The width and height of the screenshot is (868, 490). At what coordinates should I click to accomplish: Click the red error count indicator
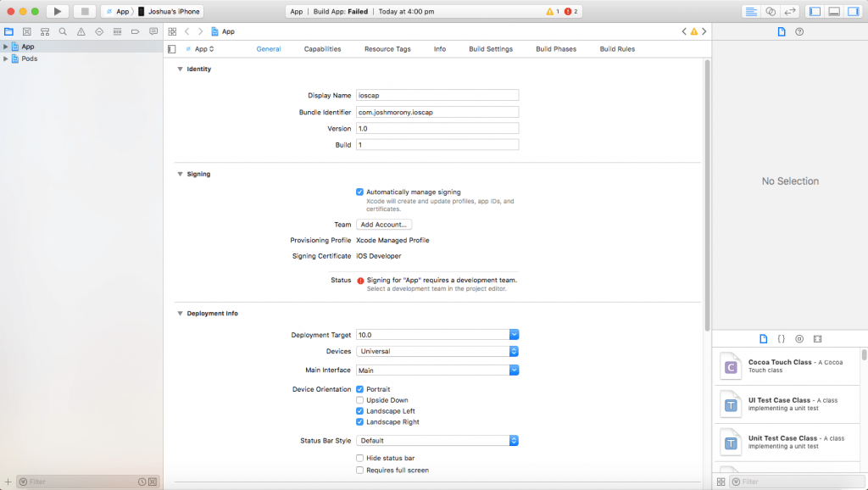[570, 11]
